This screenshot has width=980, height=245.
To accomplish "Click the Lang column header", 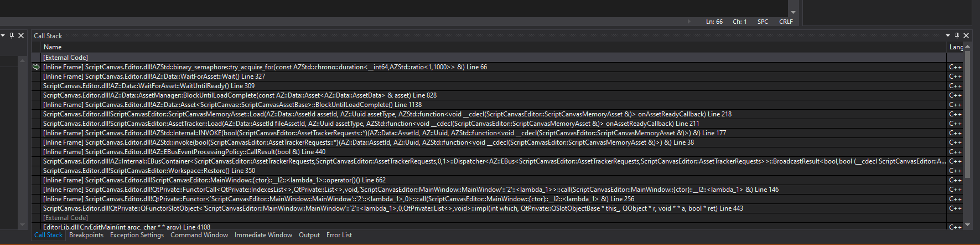I will coord(956,47).
